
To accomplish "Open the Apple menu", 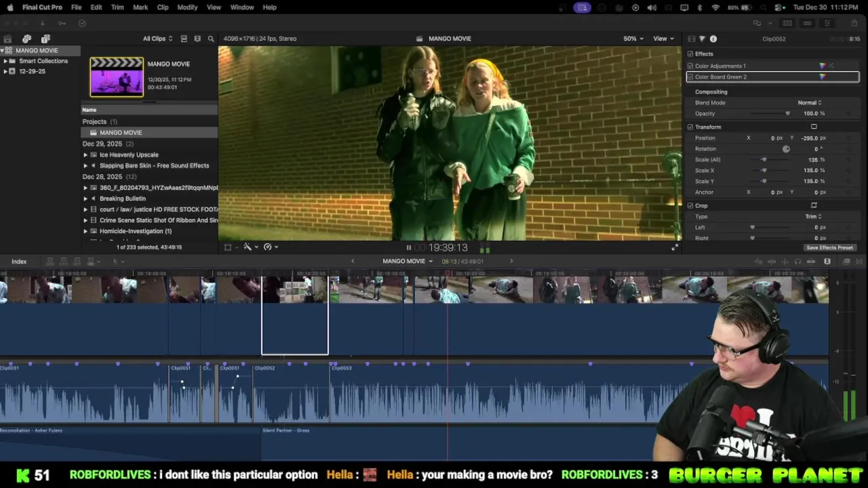I will point(9,7).
